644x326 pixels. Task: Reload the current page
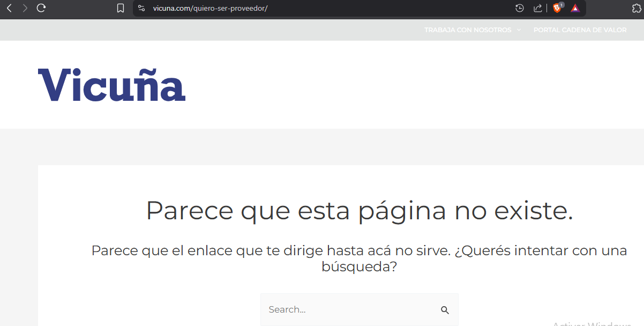pos(41,8)
